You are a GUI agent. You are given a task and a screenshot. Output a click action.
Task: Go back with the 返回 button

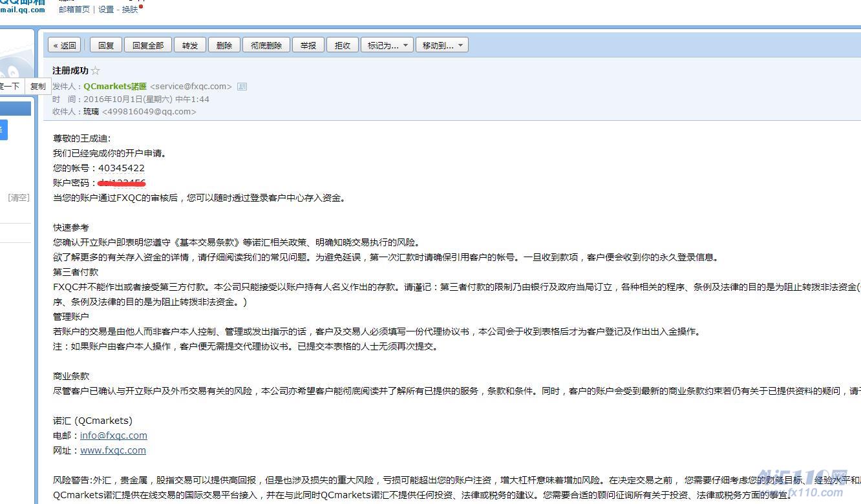[65, 45]
